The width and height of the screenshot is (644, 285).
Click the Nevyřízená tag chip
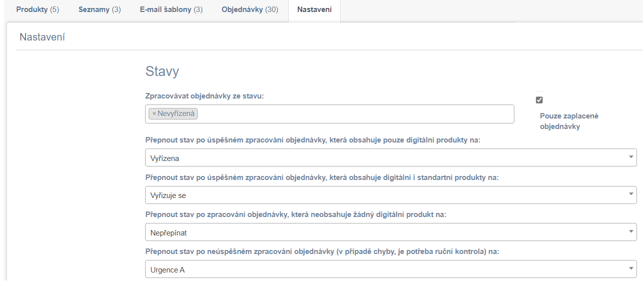coord(173,114)
